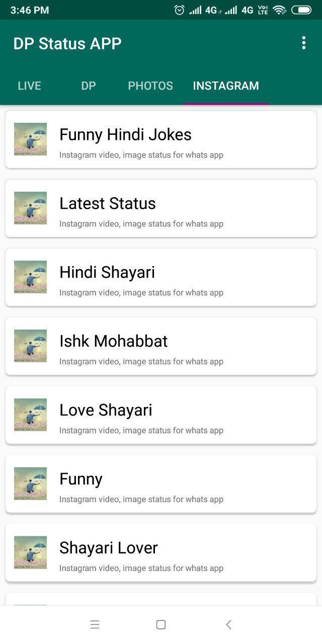Tap the DP Status APP title text
This screenshot has width=322, height=644.
coord(67,43)
